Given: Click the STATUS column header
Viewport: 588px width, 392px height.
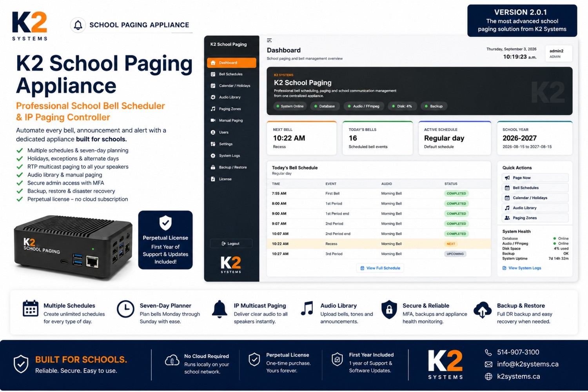Looking at the screenshot, I should [x=451, y=184].
